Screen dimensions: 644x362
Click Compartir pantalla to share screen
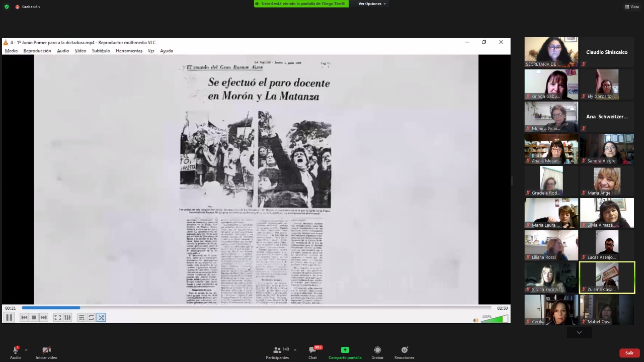(x=345, y=352)
